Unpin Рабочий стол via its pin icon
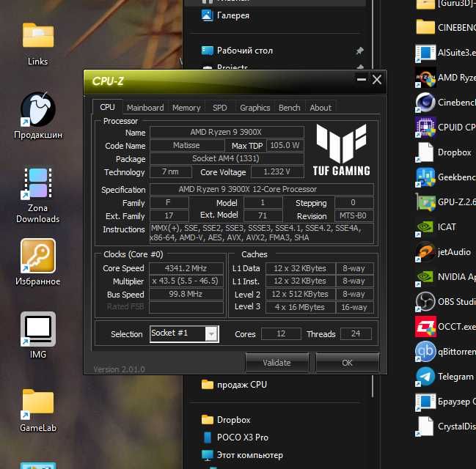Viewport: 476px width, 469px height. pyautogui.click(x=359, y=51)
